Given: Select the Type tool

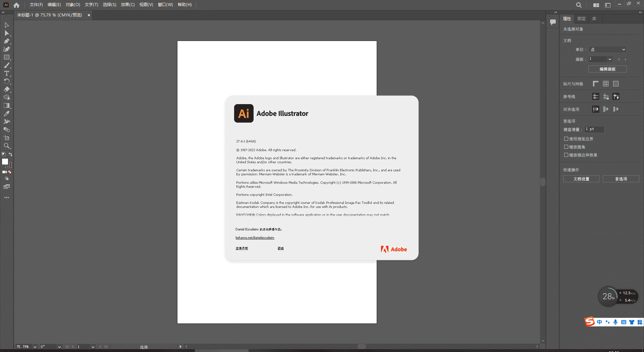Looking at the screenshot, I should (7, 74).
